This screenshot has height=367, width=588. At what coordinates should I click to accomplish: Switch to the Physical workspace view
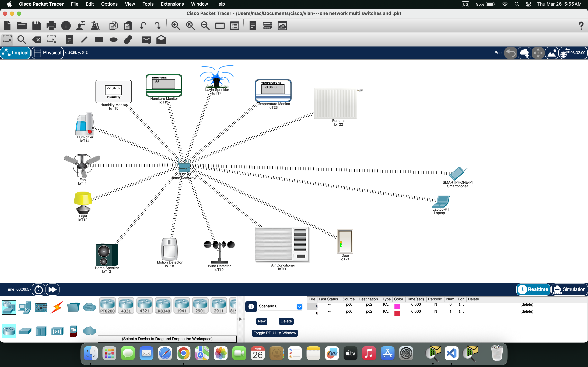(x=48, y=53)
